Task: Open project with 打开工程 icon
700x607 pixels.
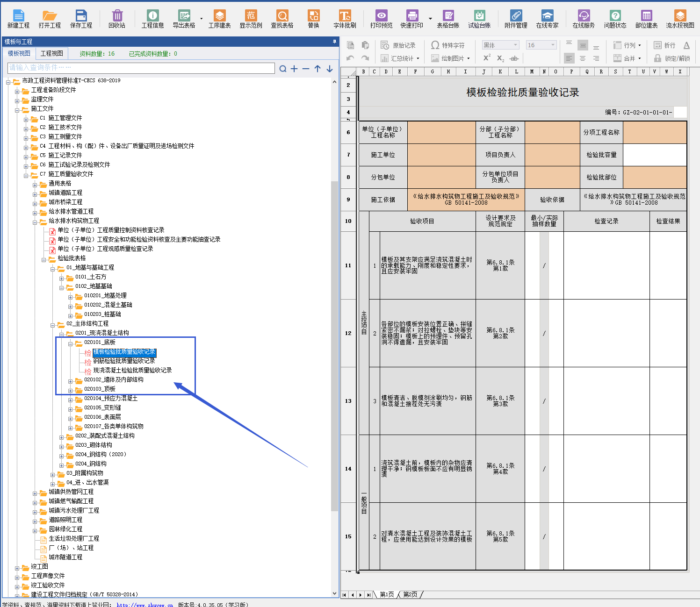Action: tap(50, 19)
